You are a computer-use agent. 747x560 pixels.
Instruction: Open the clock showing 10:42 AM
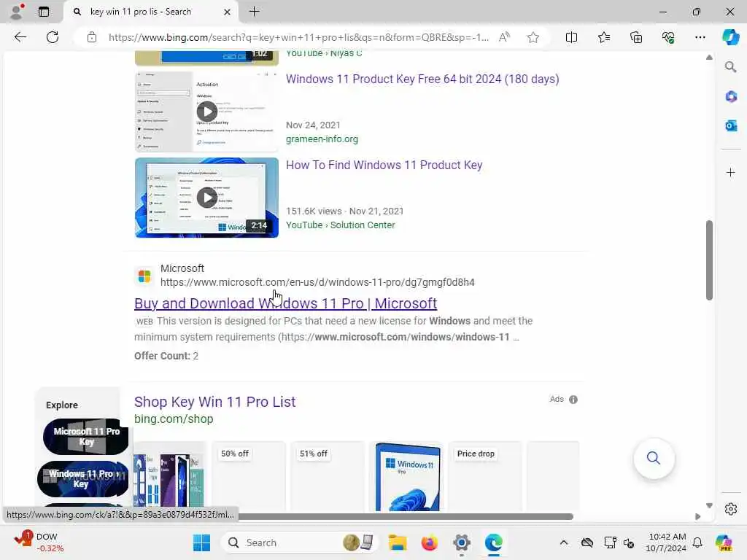point(667,542)
